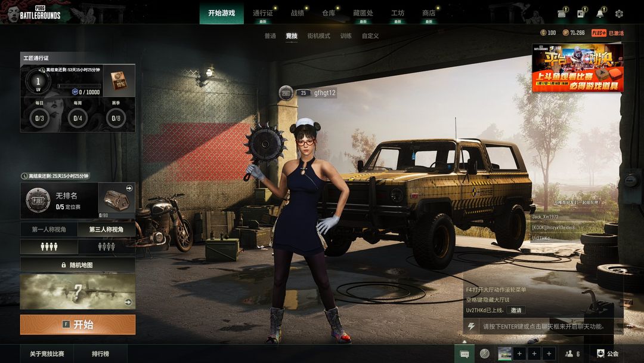
Task: Click the lock icon beside 随机地图
Action: [64, 265]
